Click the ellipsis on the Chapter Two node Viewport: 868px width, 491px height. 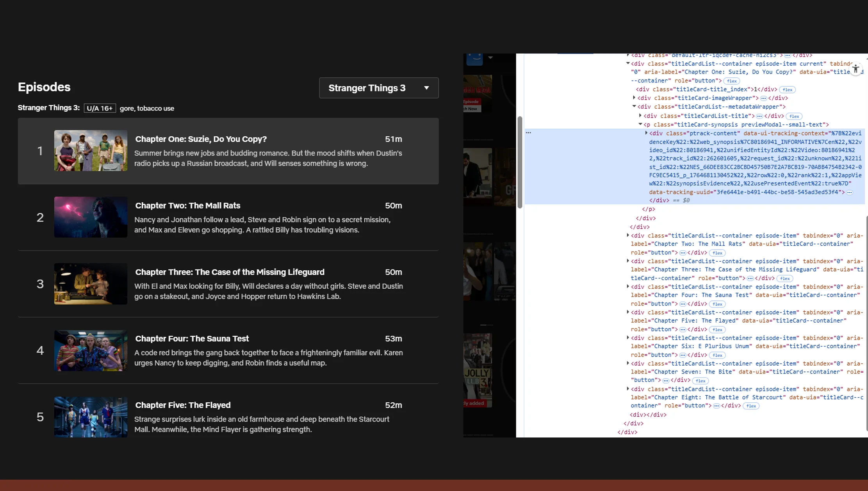point(683,253)
